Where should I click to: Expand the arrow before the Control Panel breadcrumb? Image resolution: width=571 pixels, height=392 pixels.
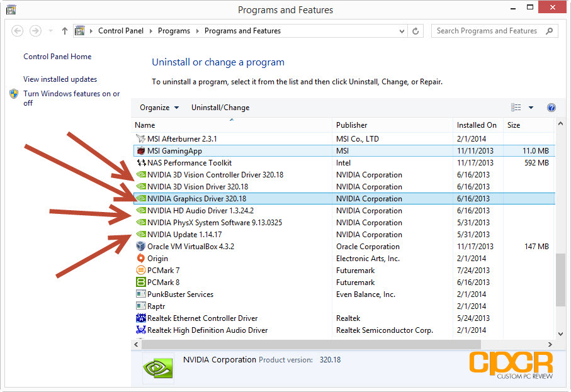tap(91, 31)
